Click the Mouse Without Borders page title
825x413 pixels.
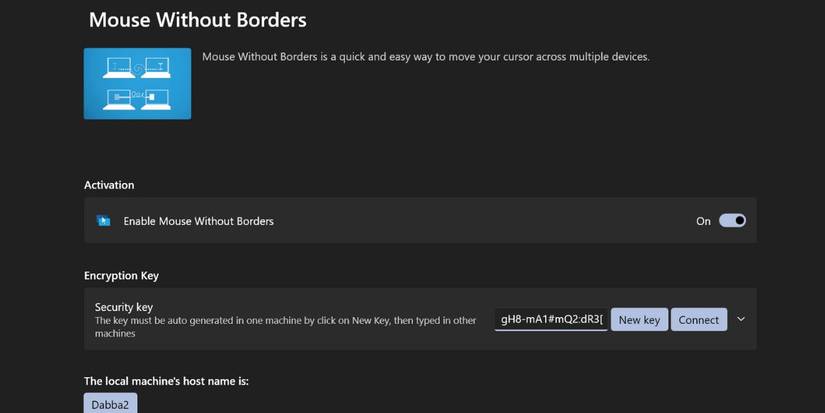(197, 20)
